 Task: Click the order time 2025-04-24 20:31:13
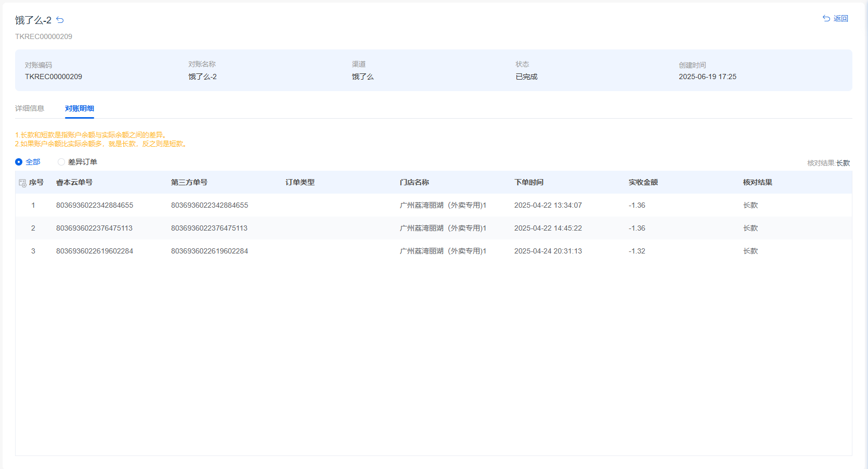click(x=548, y=251)
